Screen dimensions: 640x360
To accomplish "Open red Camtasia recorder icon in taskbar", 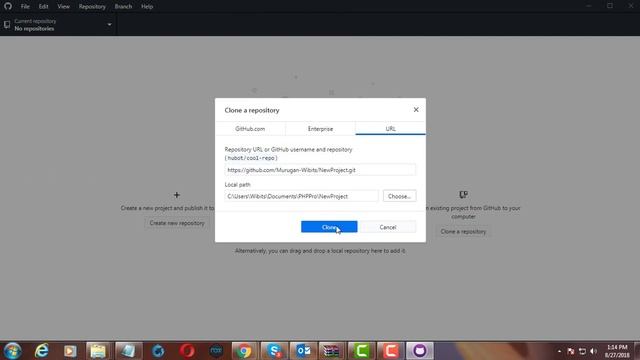I will pos(391,351).
